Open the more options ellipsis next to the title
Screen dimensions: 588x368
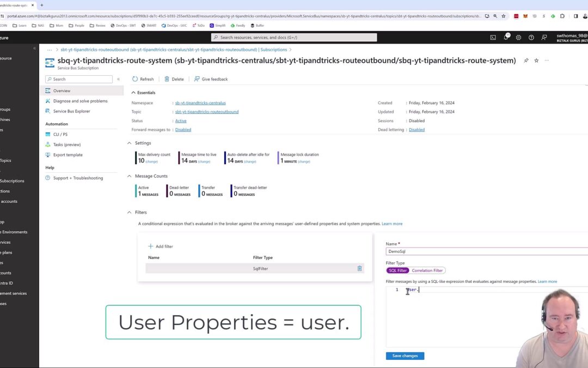[x=547, y=61]
